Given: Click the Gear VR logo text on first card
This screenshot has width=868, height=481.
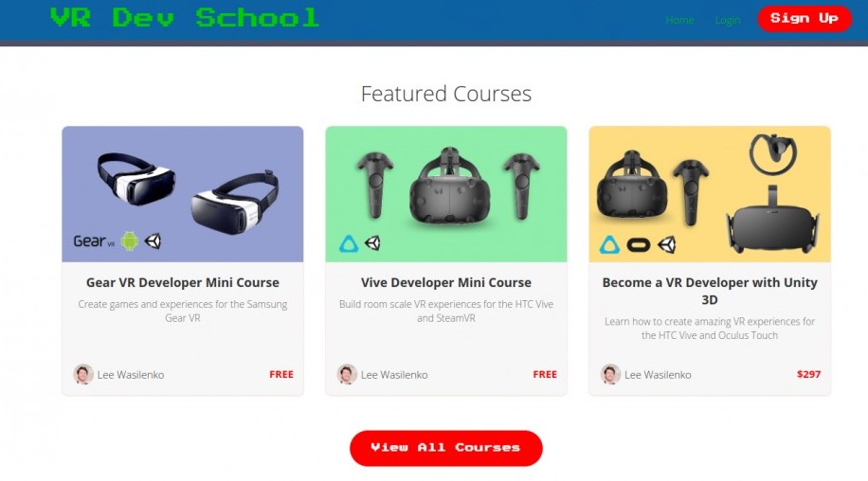Looking at the screenshot, I should click(x=94, y=241).
